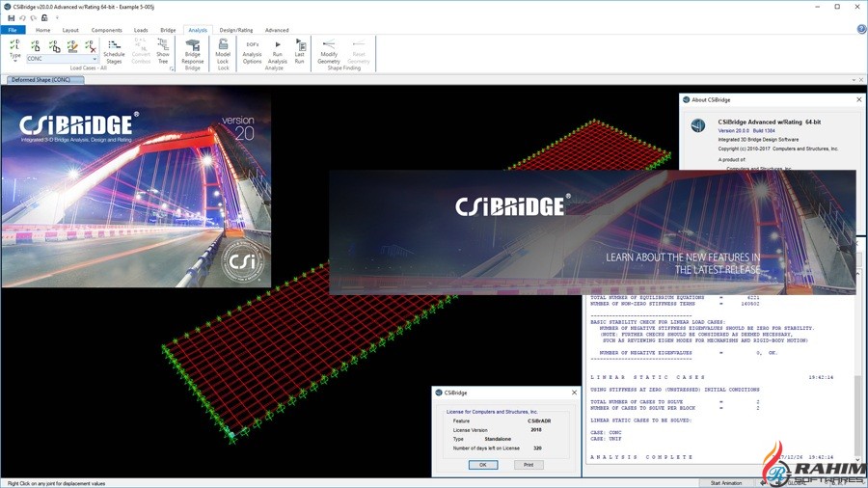Click OK in the license dialog
Viewport: 868px width, 488px height.
point(482,464)
